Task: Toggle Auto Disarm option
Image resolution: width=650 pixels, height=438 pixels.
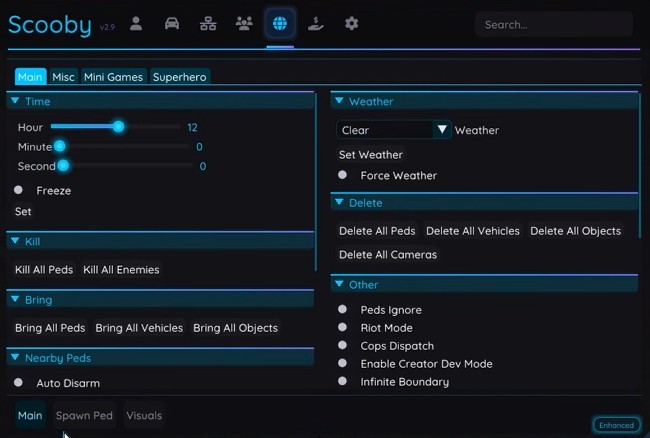Action: [18, 382]
